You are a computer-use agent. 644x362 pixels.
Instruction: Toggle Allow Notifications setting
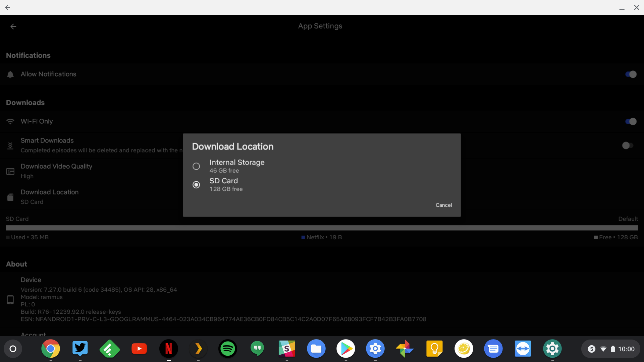(x=630, y=74)
